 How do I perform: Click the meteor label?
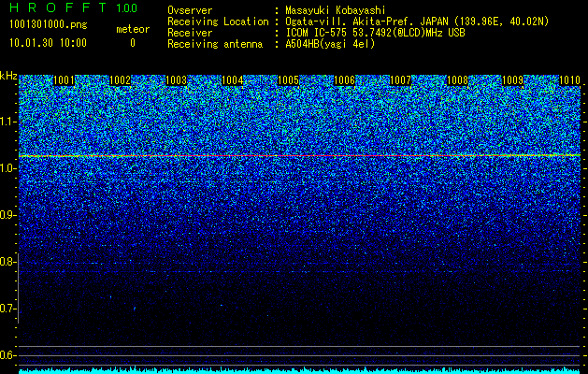133,29
